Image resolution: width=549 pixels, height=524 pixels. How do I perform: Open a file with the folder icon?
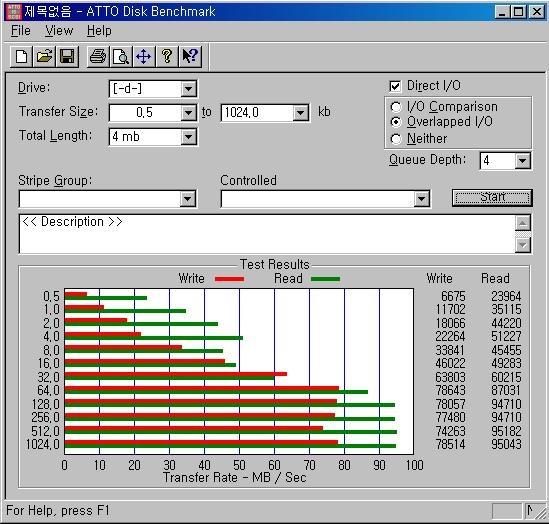(44, 57)
